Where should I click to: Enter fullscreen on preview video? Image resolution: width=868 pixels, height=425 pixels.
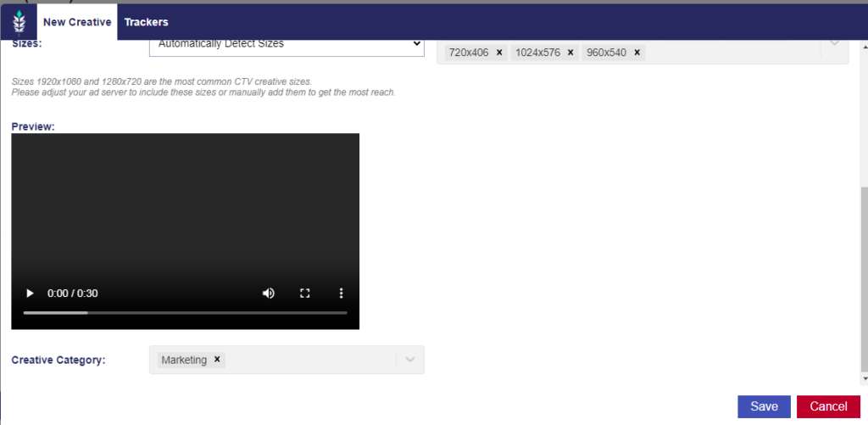coord(304,294)
